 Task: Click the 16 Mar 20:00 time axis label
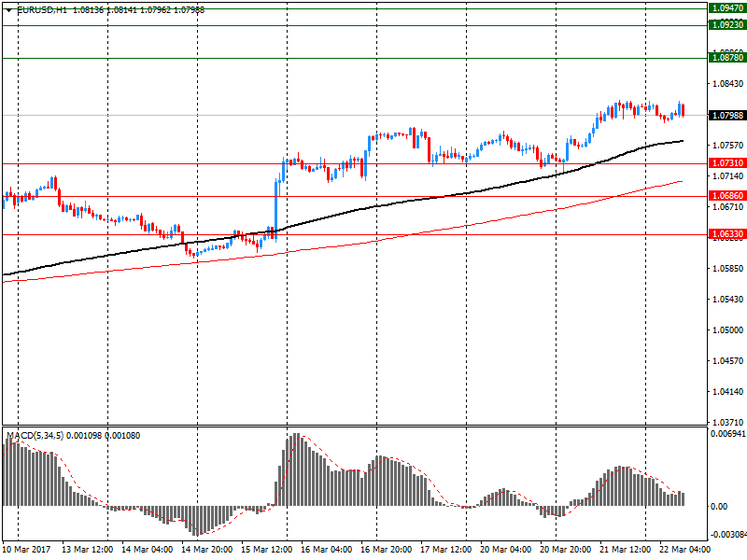[386, 550]
